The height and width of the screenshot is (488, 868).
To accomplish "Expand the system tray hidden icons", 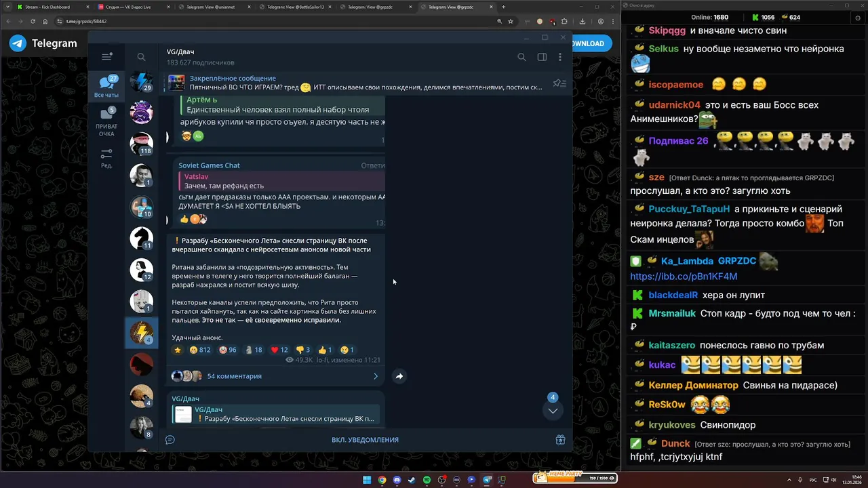I will tap(789, 480).
